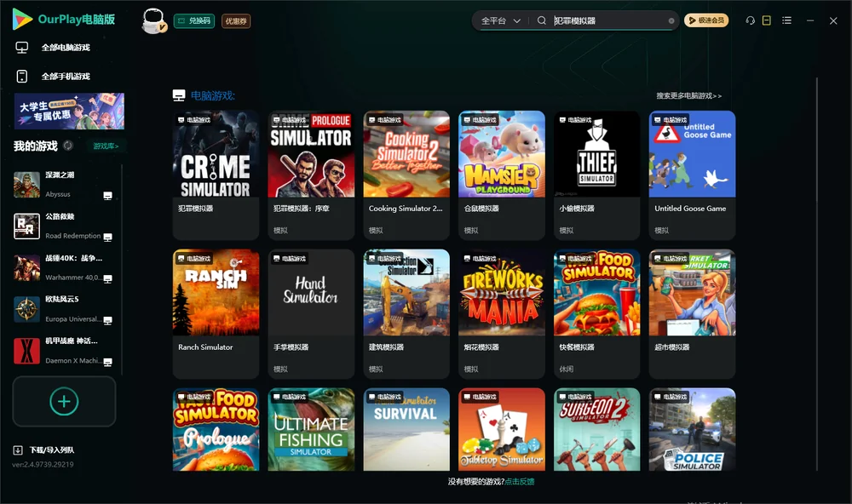Click the search magnifier icon
This screenshot has width=852, height=504.
click(x=541, y=20)
